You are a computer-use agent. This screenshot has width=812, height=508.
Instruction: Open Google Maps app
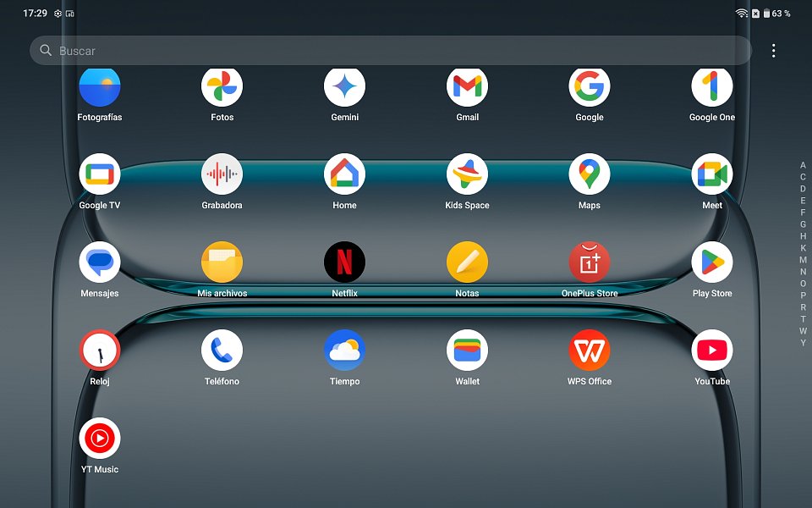coord(590,174)
